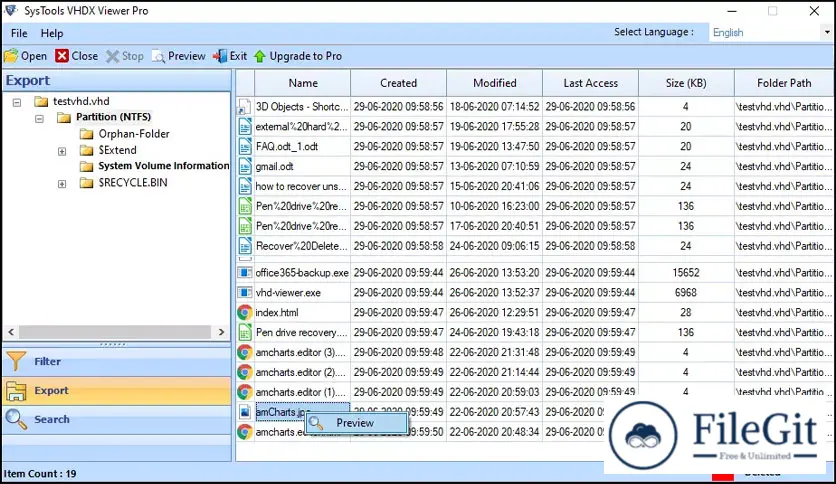Choose Preview from the context menu
The width and height of the screenshot is (836, 484).
coord(355,423)
